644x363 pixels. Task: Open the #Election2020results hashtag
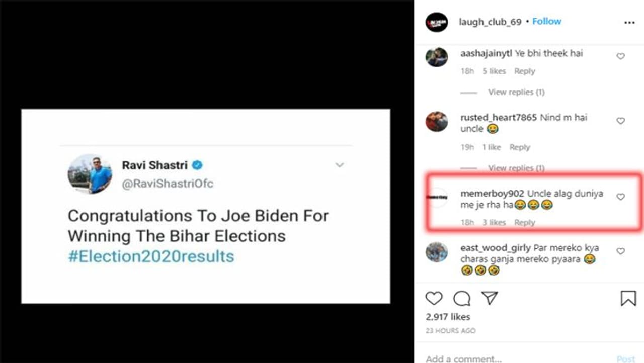(x=151, y=256)
